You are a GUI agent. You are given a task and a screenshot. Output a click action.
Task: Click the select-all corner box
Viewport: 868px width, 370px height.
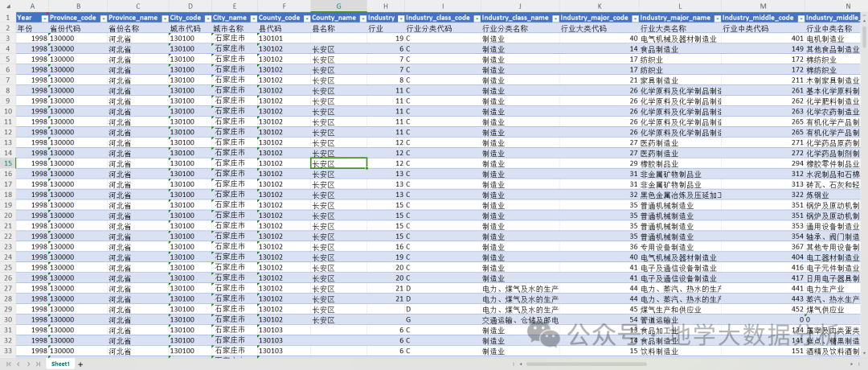(x=8, y=6)
